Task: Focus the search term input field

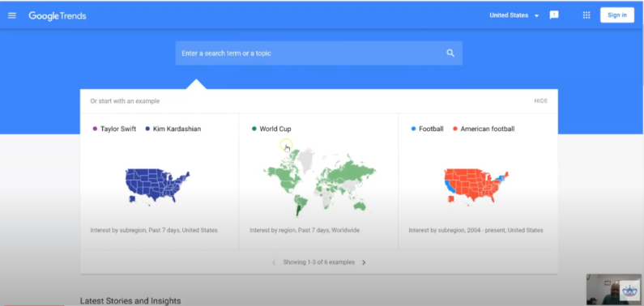Action: [318, 53]
